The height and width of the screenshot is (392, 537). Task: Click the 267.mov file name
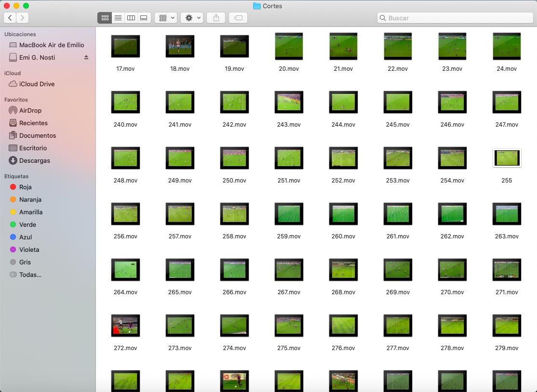(x=289, y=292)
